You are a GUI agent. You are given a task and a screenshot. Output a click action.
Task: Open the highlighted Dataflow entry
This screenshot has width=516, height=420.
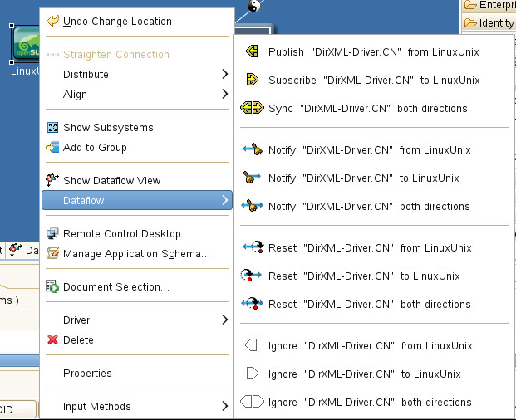pos(137,200)
